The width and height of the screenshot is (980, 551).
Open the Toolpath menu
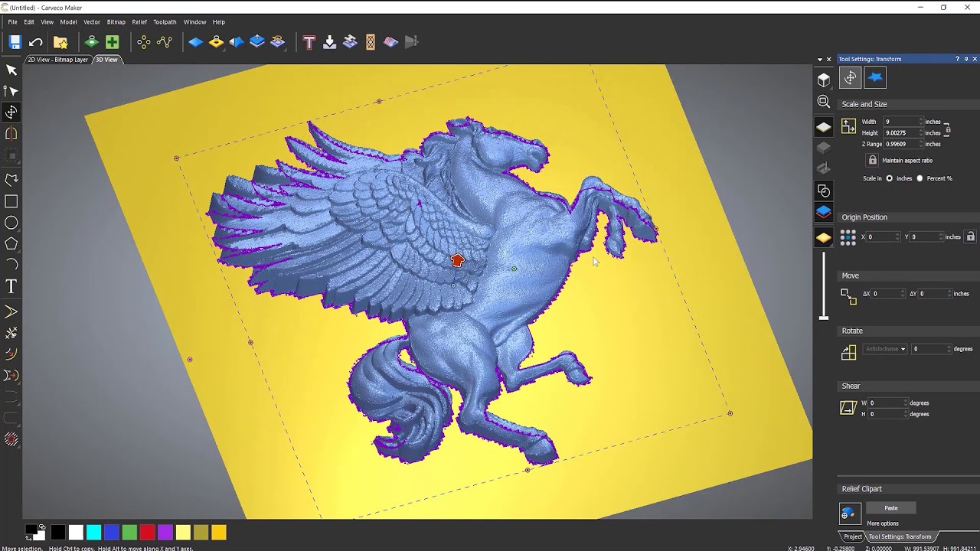pyautogui.click(x=165, y=22)
